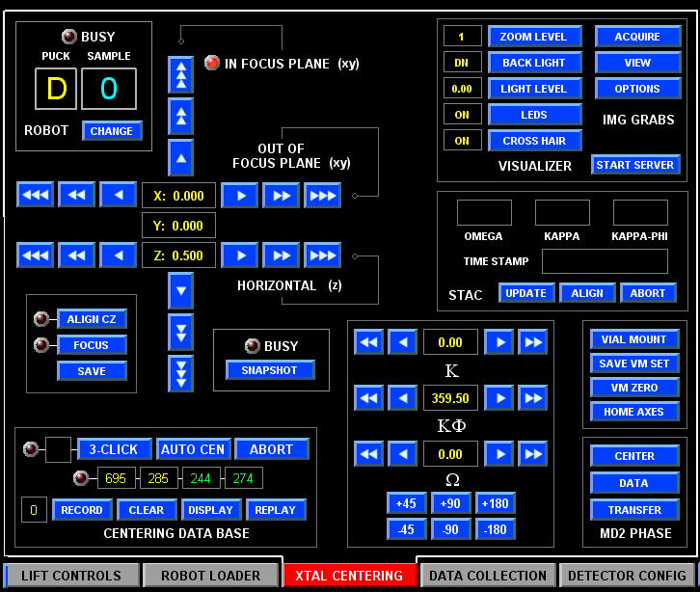Screen dimensions: 700x592
Task: Switch to the DATA COLLECTION tab
Action: [x=488, y=576]
